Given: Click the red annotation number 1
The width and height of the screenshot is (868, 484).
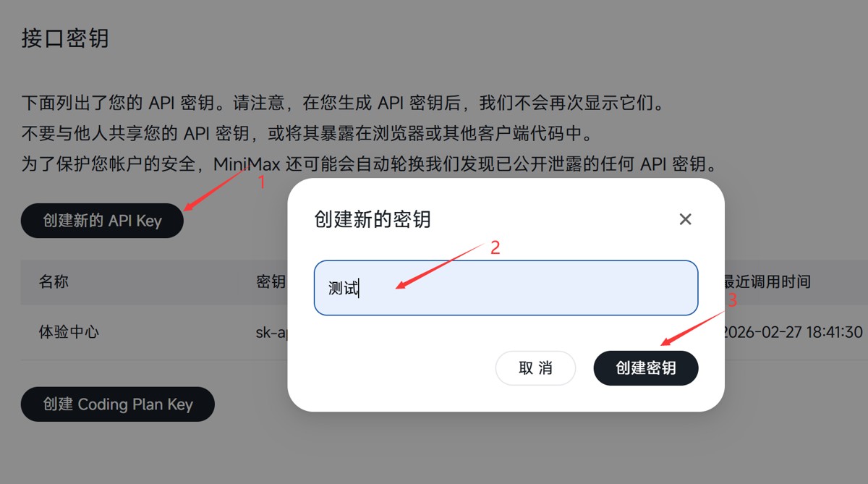Looking at the screenshot, I should tap(262, 183).
